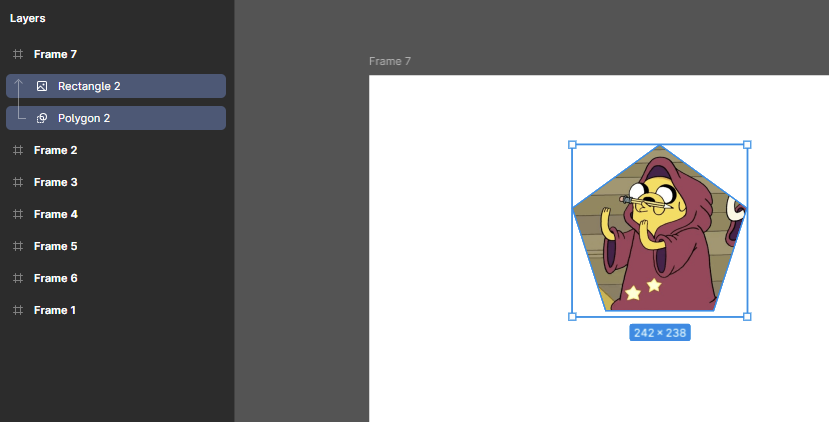Click the Layers panel title
Screen dimensions: 829x422
[27, 19]
